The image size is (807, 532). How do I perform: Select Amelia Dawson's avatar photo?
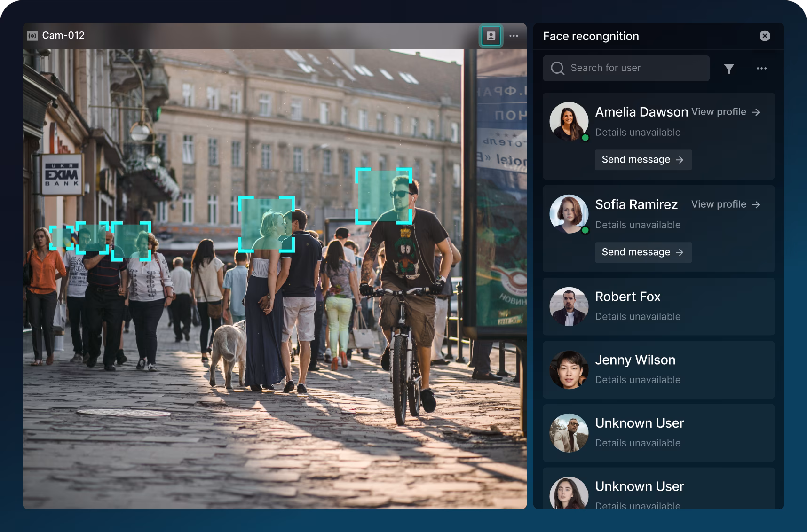click(x=569, y=121)
